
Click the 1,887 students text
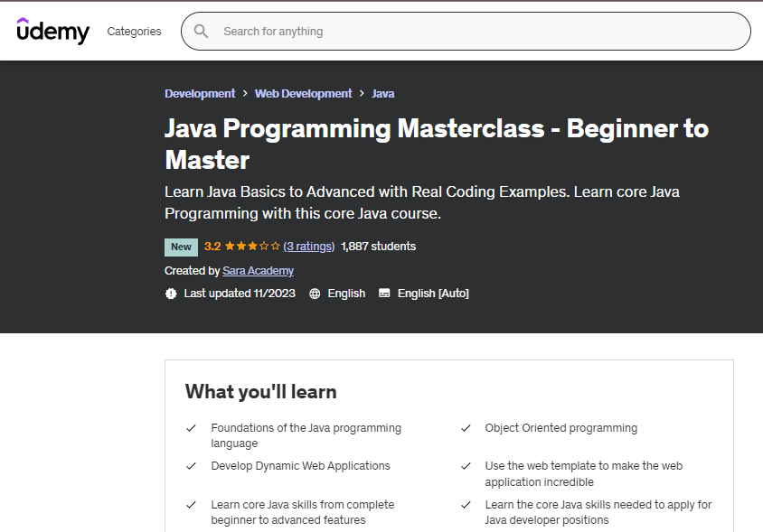pyautogui.click(x=379, y=246)
